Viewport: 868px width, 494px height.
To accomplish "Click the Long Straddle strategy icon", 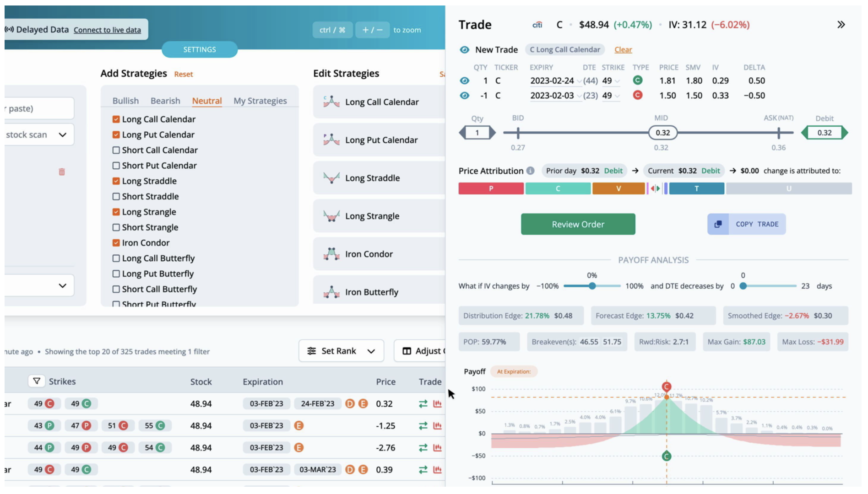I will (331, 178).
